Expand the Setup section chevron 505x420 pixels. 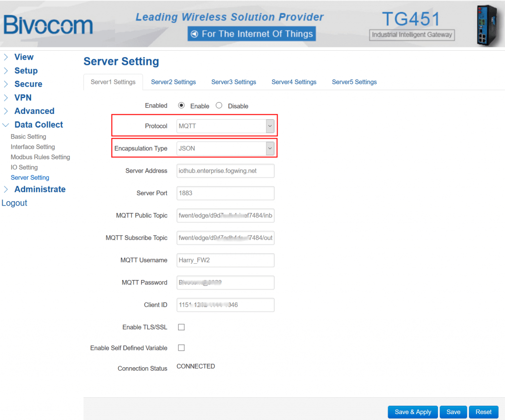tap(6, 70)
